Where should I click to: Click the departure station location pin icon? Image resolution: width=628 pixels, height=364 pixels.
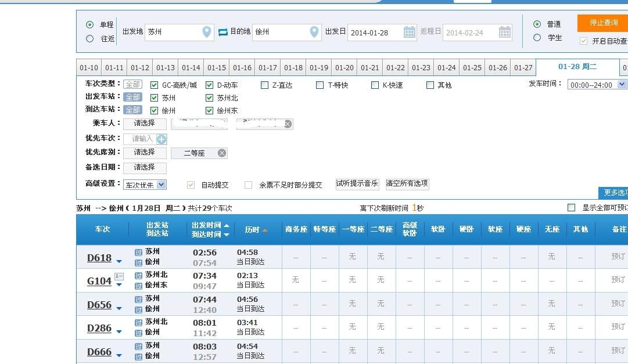pos(207,31)
